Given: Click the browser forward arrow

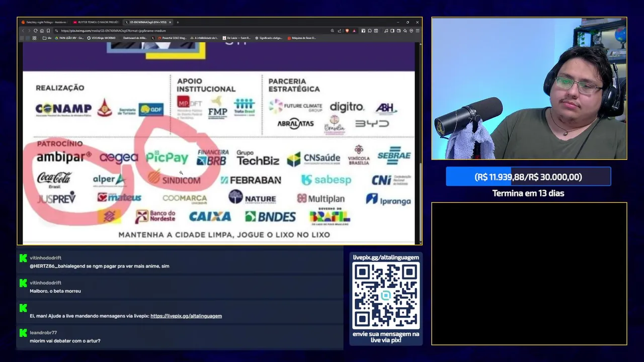Looking at the screenshot, I should pyautogui.click(x=29, y=31).
